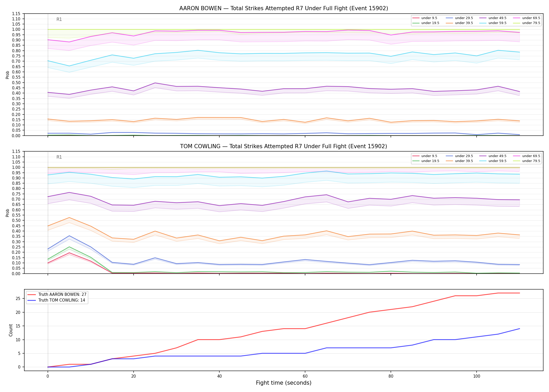This screenshot has height=392, width=549.
Task: Click the x-axis tick label 60
Action: point(305,376)
